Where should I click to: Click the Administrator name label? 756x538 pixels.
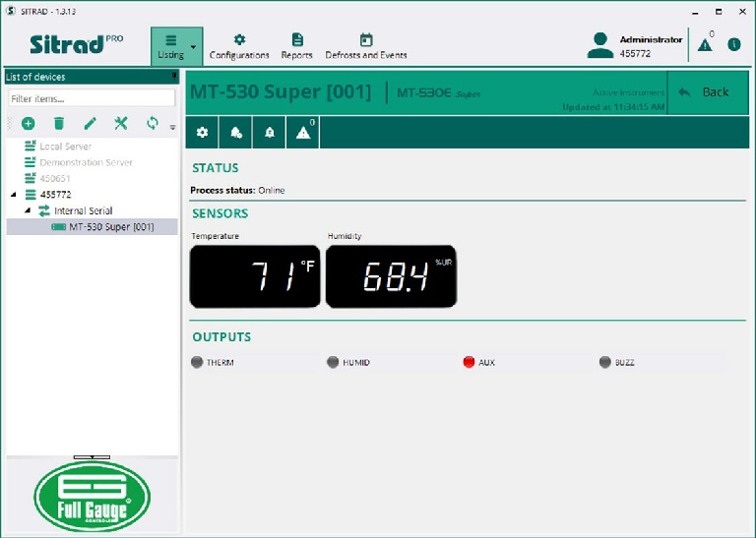click(651, 39)
